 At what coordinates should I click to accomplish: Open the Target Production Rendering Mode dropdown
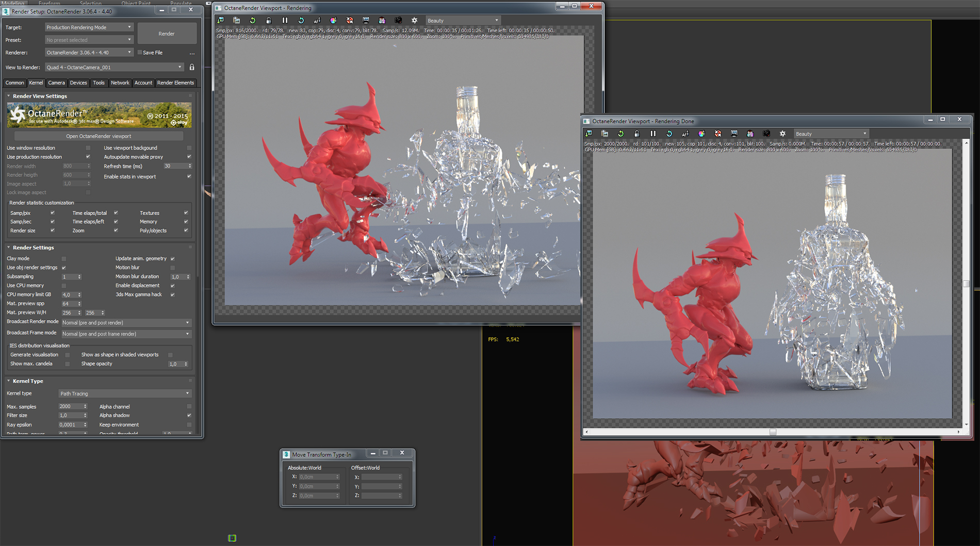89,27
